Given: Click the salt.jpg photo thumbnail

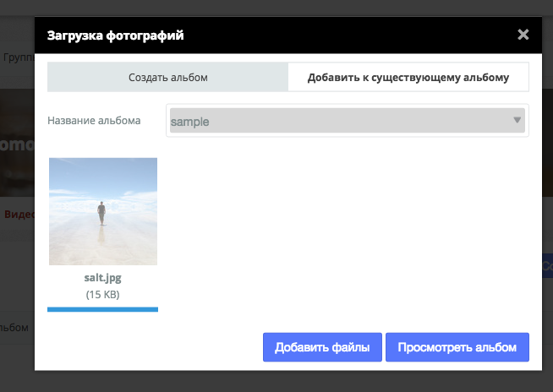Looking at the screenshot, I should pos(103,211).
